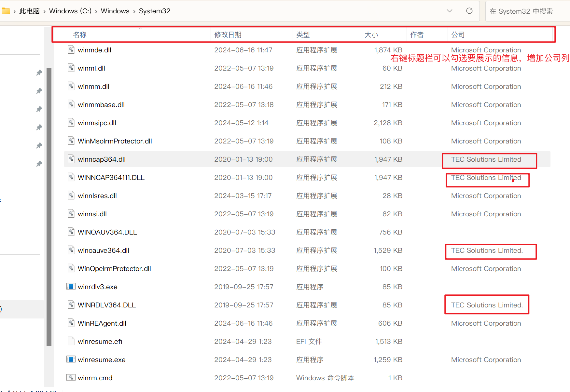Go to 此电脑 in breadcrumb path
This screenshot has height=392, width=570.
29,11
